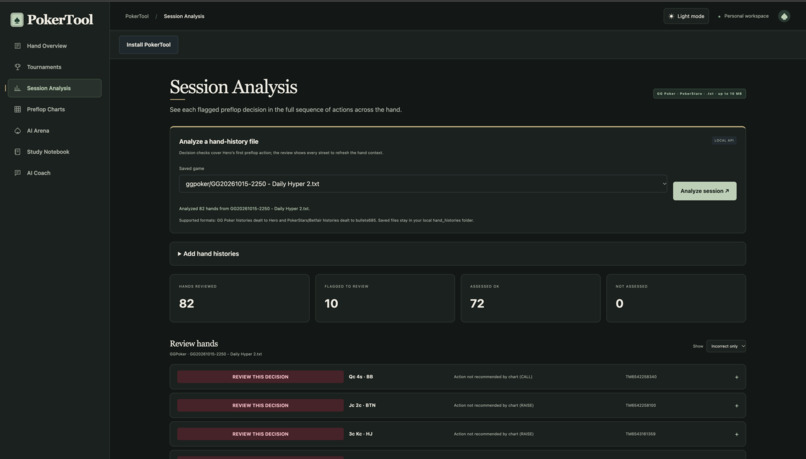
Task: Click the sun icon in Light mode button
Action: (x=671, y=16)
